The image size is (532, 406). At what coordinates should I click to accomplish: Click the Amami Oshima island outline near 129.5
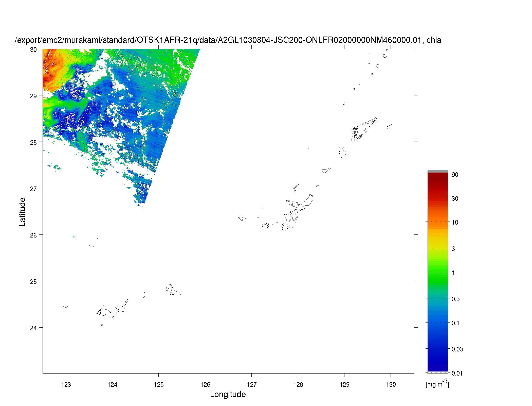point(364,129)
